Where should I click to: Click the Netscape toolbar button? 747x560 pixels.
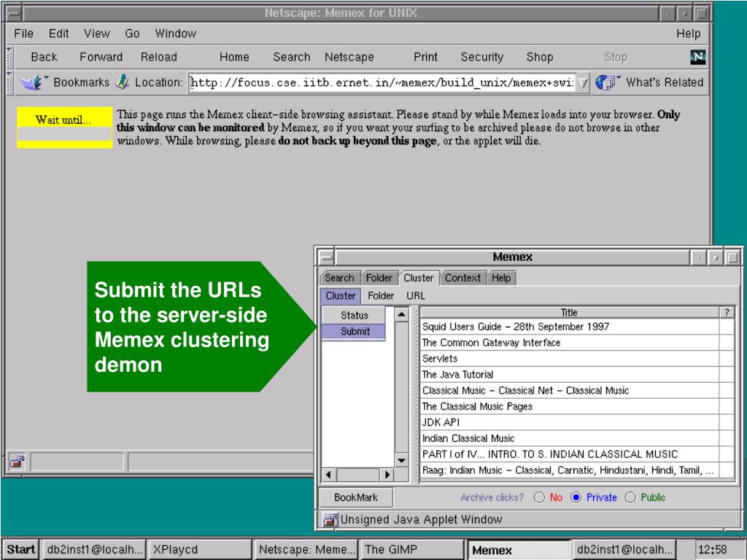point(349,57)
